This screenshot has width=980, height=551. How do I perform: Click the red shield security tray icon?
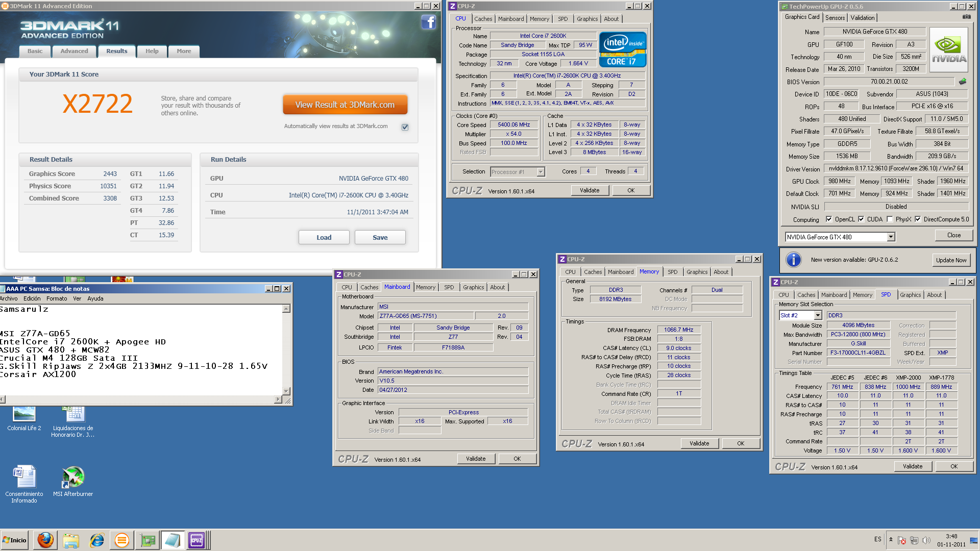point(902,540)
